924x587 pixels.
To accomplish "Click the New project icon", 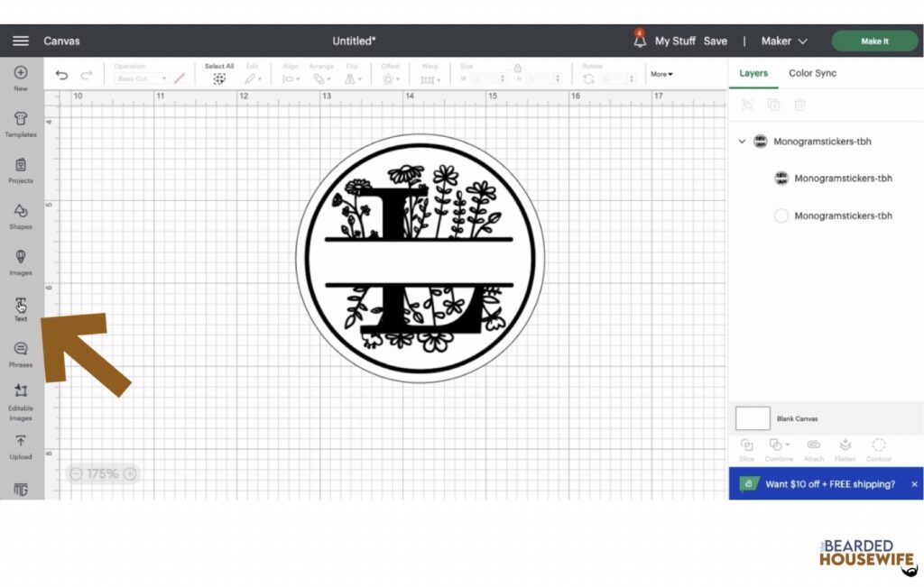I will tap(21, 74).
